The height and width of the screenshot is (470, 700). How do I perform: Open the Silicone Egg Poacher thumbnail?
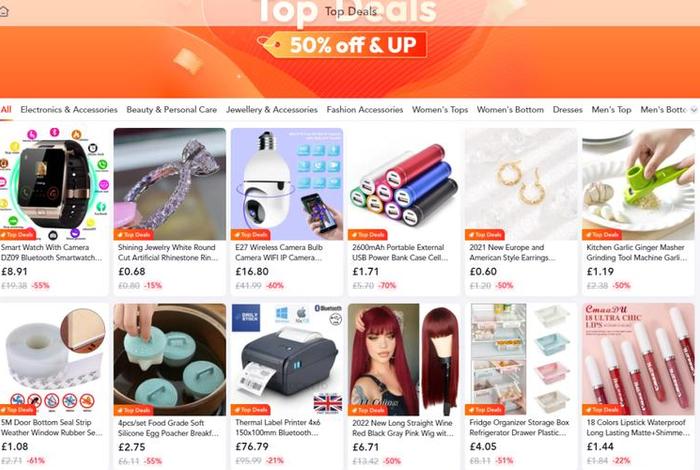tap(170, 360)
